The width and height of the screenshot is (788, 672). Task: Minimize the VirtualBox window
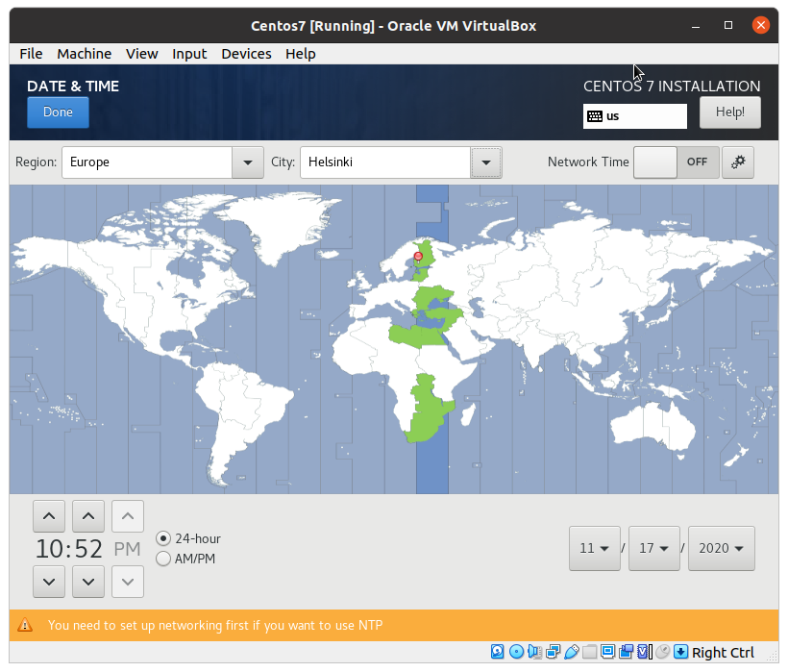pos(696,25)
